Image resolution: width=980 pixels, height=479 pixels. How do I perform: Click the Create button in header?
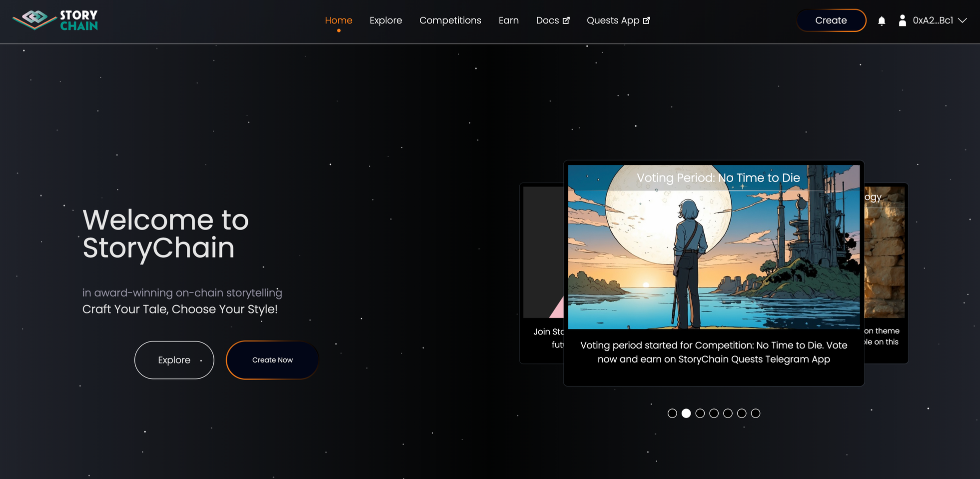(x=831, y=20)
